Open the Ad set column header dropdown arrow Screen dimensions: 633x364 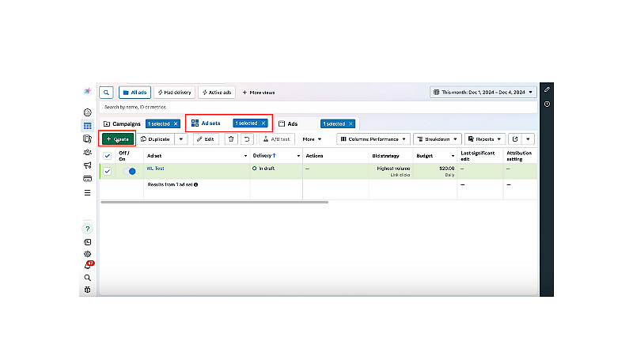pyautogui.click(x=245, y=156)
